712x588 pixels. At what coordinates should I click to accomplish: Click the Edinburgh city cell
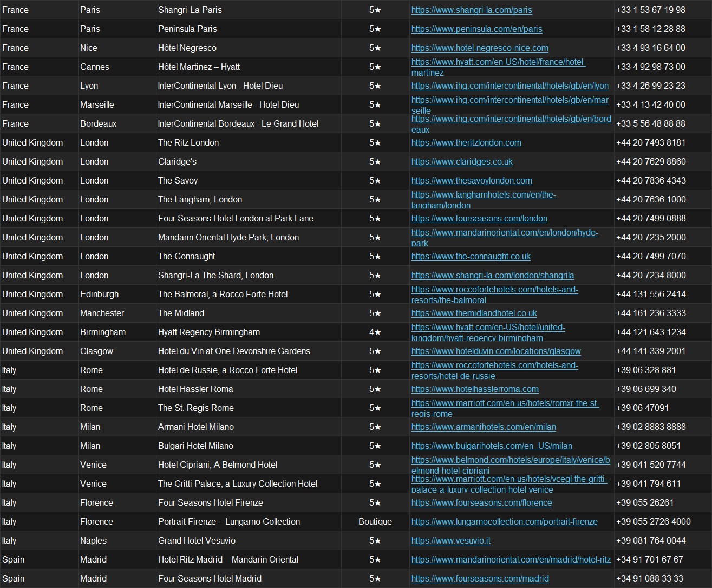117,294
